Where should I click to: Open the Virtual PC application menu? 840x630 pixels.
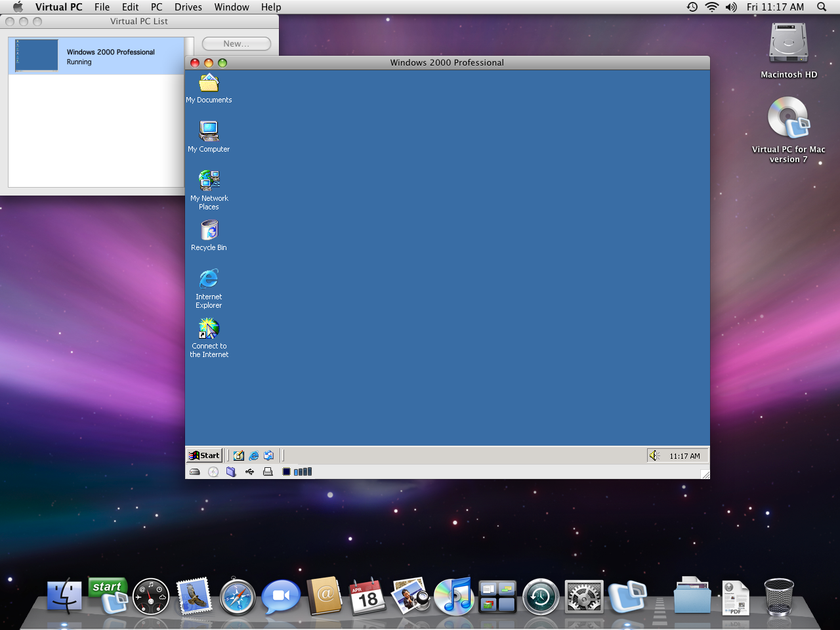pos(59,7)
